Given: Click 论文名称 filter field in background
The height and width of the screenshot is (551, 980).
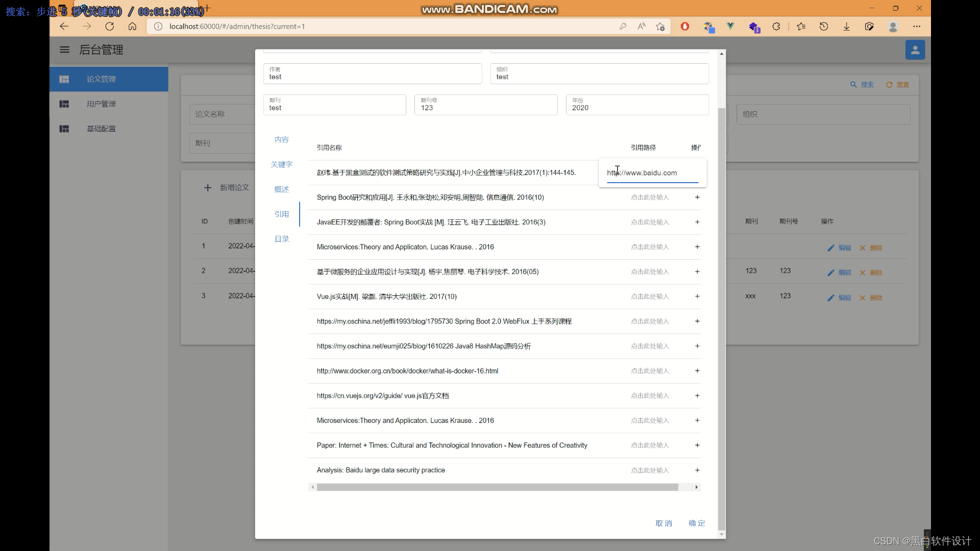Looking at the screenshot, I should (x=222, y=114).
